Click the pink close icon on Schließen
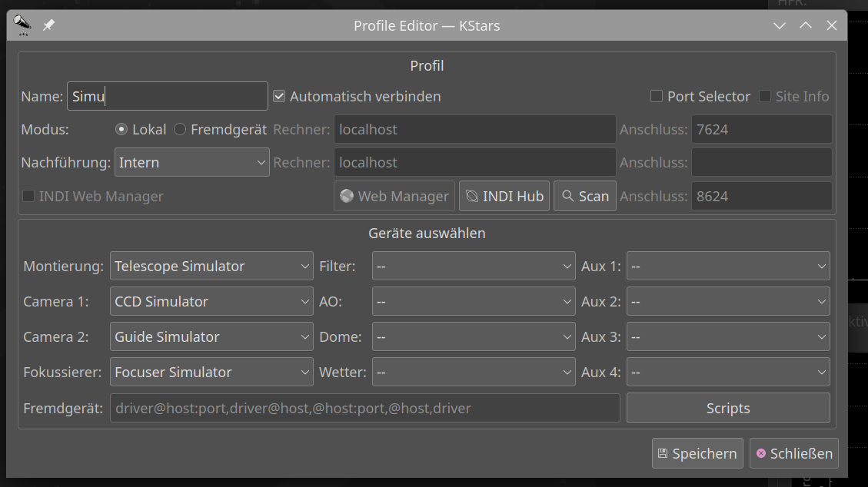The image size is (868, 487). tap(761, 453)
